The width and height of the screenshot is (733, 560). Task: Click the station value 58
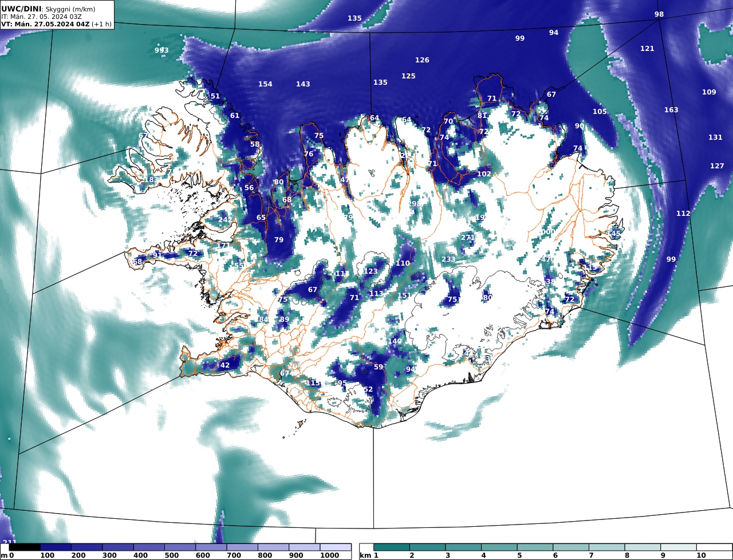point(255,144)
